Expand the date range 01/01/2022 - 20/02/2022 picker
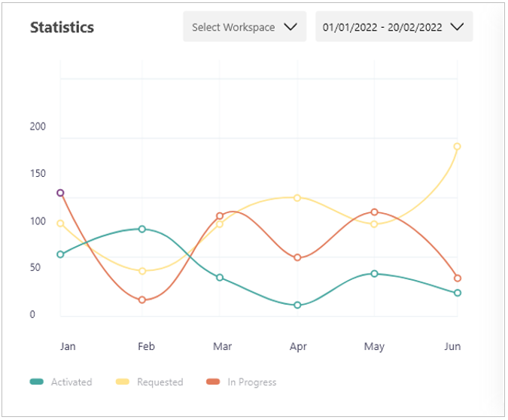Viewport: 508px width, 420px height. [x=393, y=27]
